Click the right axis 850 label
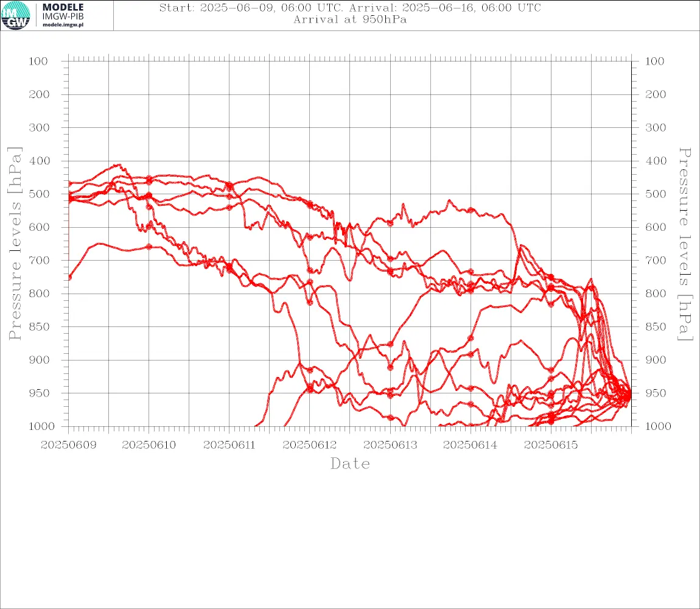The height and width of the screenshot is (609, 700). click(x=656, y=326)
